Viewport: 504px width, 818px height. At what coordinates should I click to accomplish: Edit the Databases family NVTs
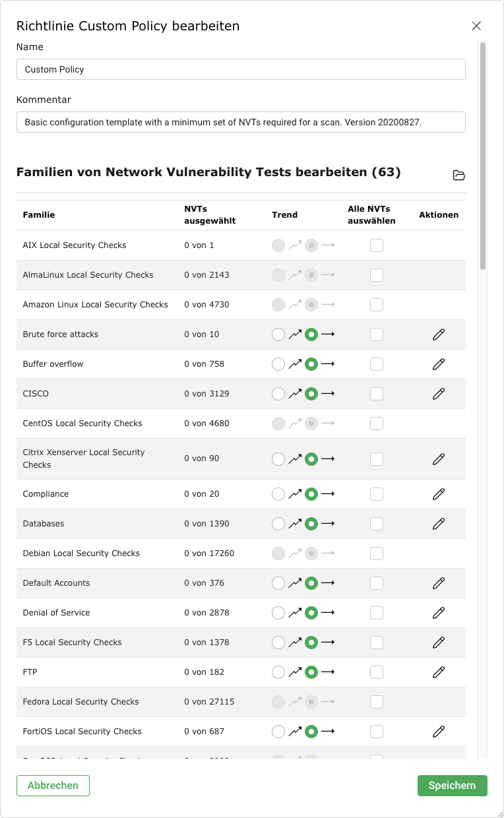(x=439, y=524)
